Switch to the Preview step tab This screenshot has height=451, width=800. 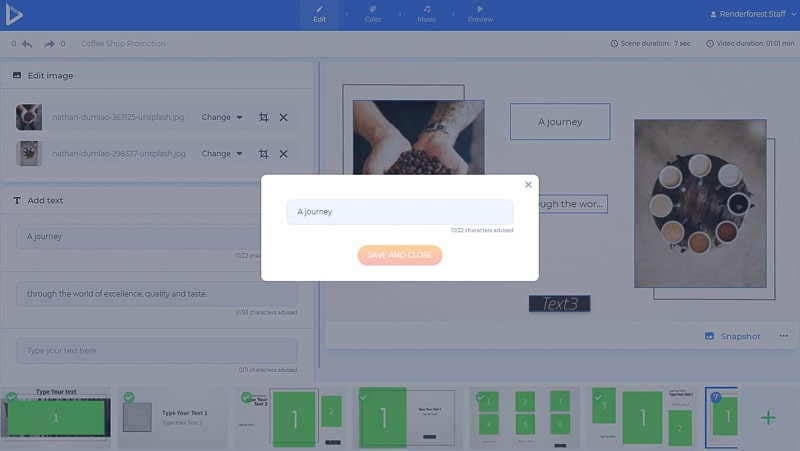(x=480, y=15)
